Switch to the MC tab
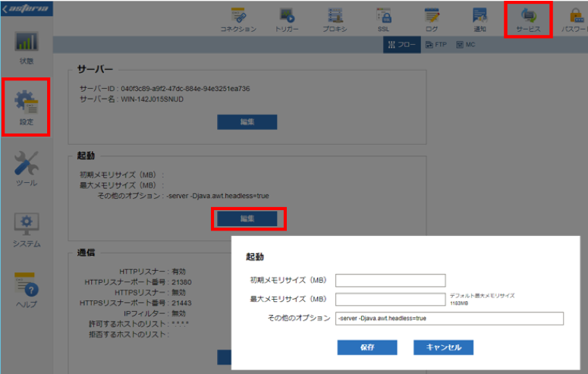Screen dimensions: 588x374 tap(466, 45)
